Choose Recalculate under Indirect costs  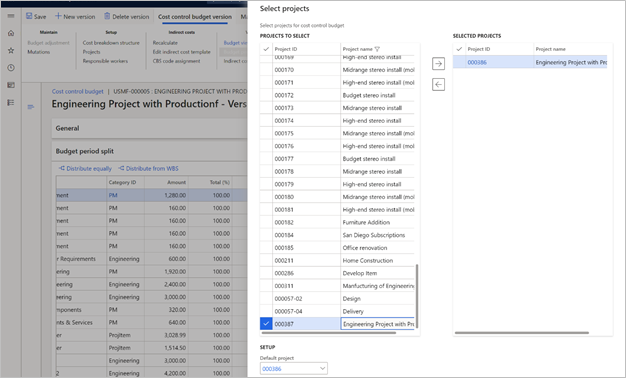(x=165, y=43)
